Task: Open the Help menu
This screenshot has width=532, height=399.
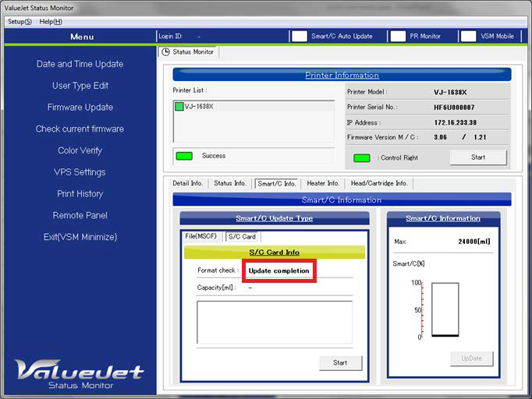Action: tap(51, 21)
